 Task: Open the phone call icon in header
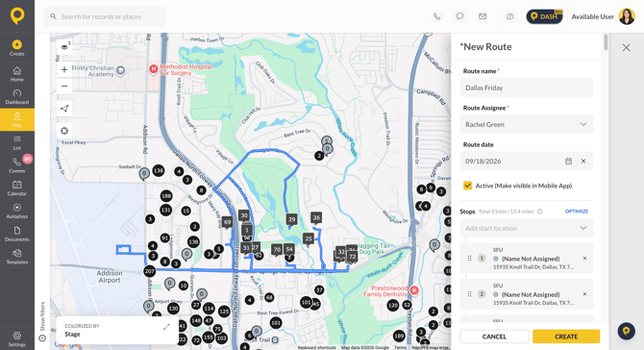point(436,16)
